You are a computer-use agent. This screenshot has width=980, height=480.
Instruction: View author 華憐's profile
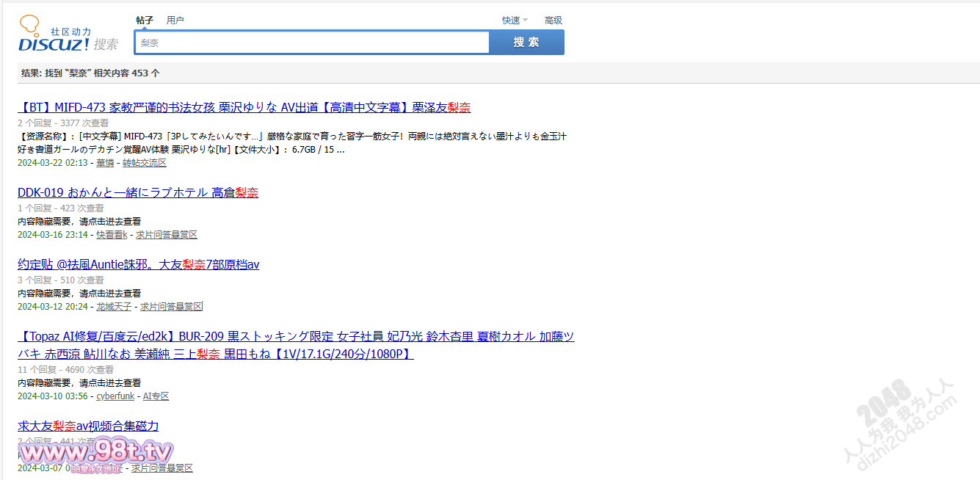(105, 163)
